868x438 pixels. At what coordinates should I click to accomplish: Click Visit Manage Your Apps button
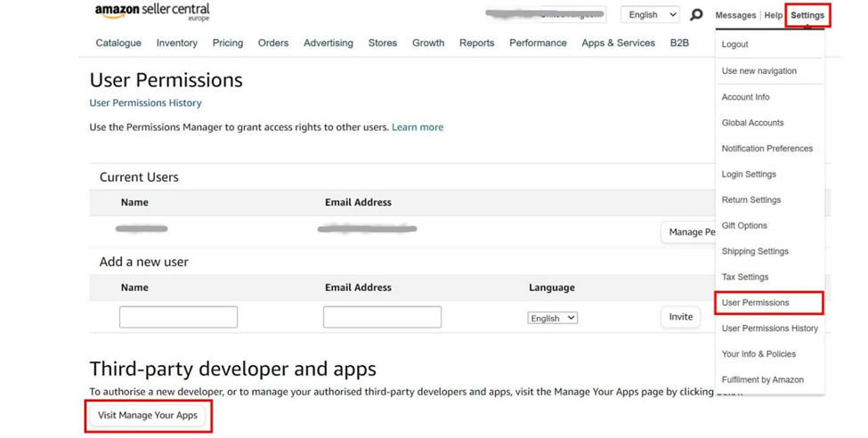148,415
